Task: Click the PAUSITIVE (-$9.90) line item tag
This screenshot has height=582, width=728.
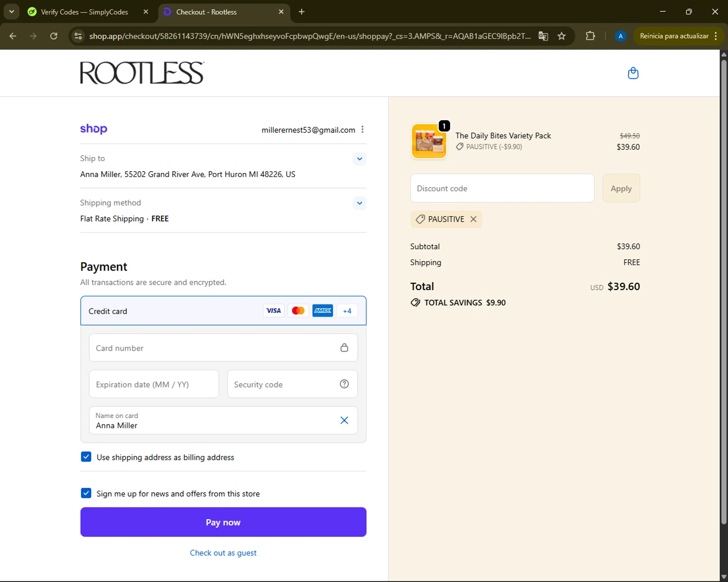Action: pos(489,147)
